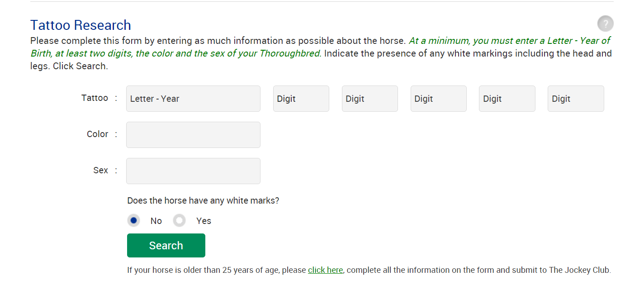Viewport: 644px width, 295px height.
Task: Click the Tattoo field label
Action: tap(95, 98)
